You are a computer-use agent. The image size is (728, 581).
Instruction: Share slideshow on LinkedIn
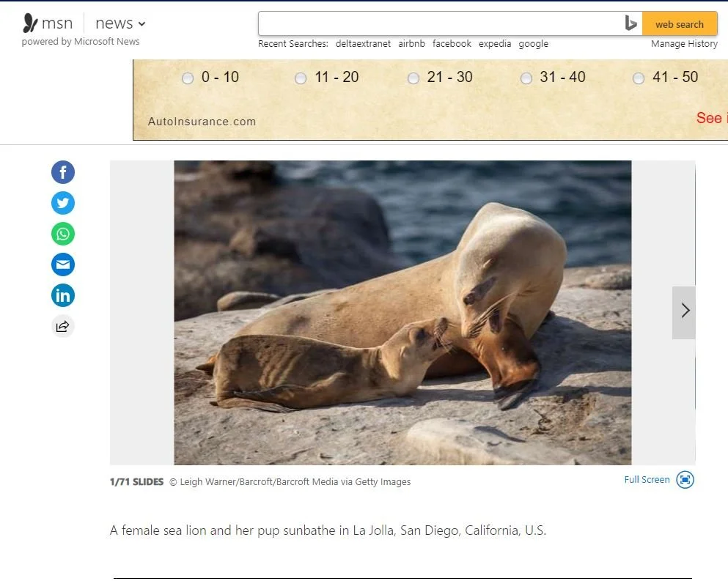(x=62, y=295)
